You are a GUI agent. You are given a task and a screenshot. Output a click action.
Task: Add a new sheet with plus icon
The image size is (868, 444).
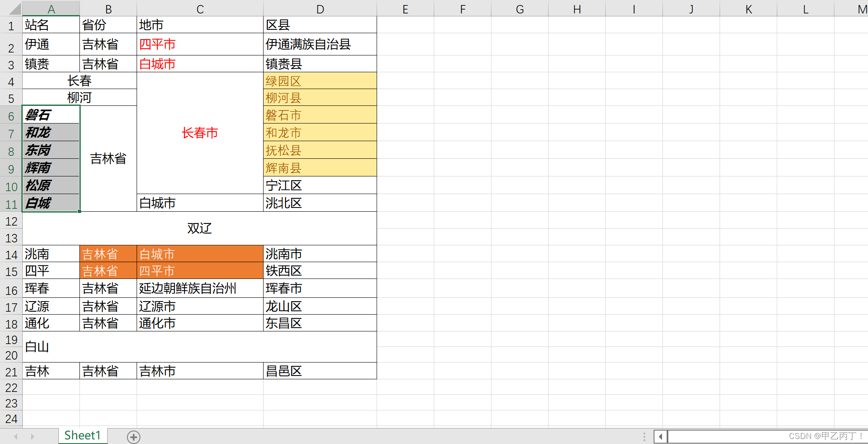point(134,437)
